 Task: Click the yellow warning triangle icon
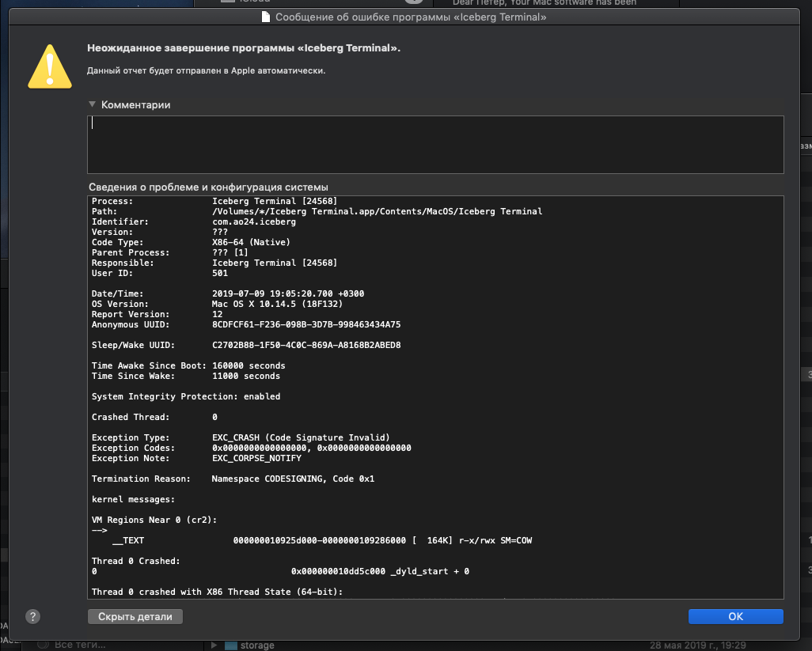(x=50, y=66)
